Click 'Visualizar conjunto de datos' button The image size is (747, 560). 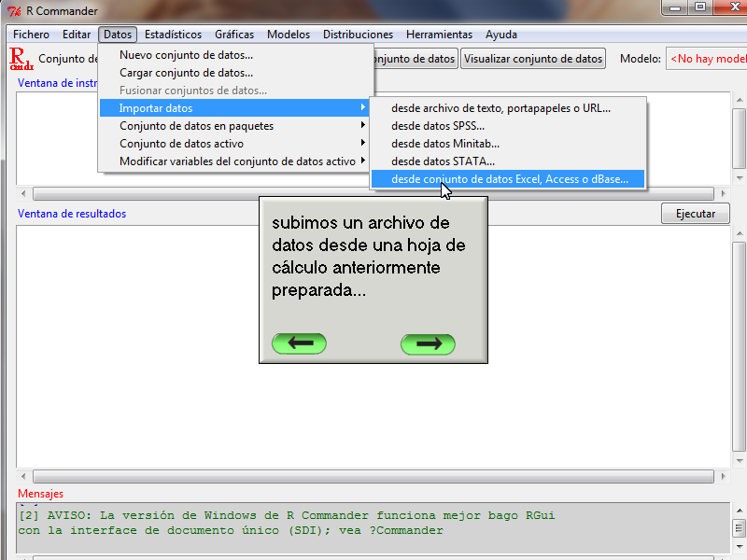click(533, 59)
